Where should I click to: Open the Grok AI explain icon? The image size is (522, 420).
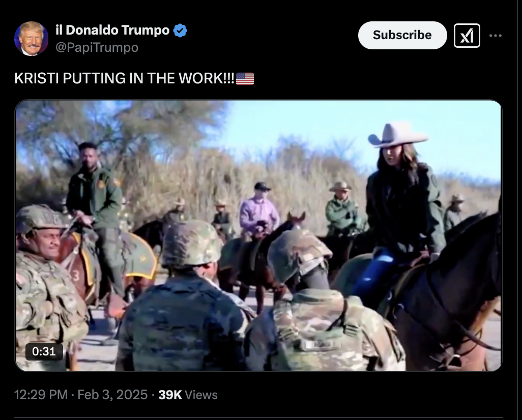click(467, 36)
